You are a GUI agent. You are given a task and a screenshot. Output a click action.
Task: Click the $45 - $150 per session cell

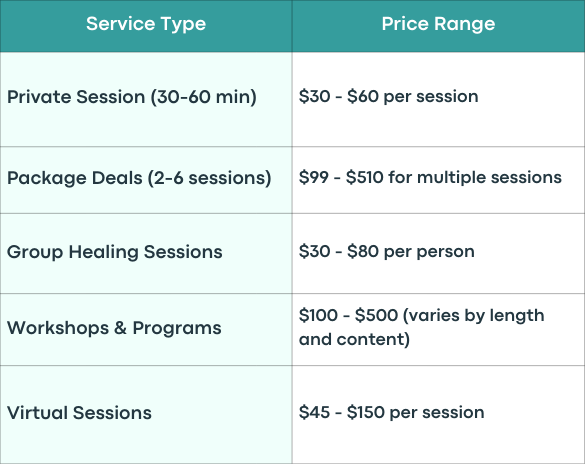tap(438, 415)
